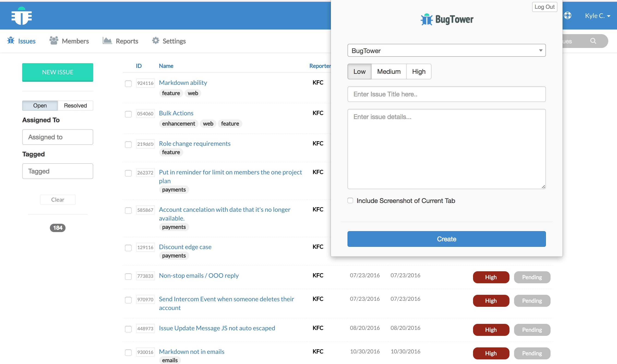
Task: Click enhancement tag on Bulk Actions
Action: coord(178,124)
